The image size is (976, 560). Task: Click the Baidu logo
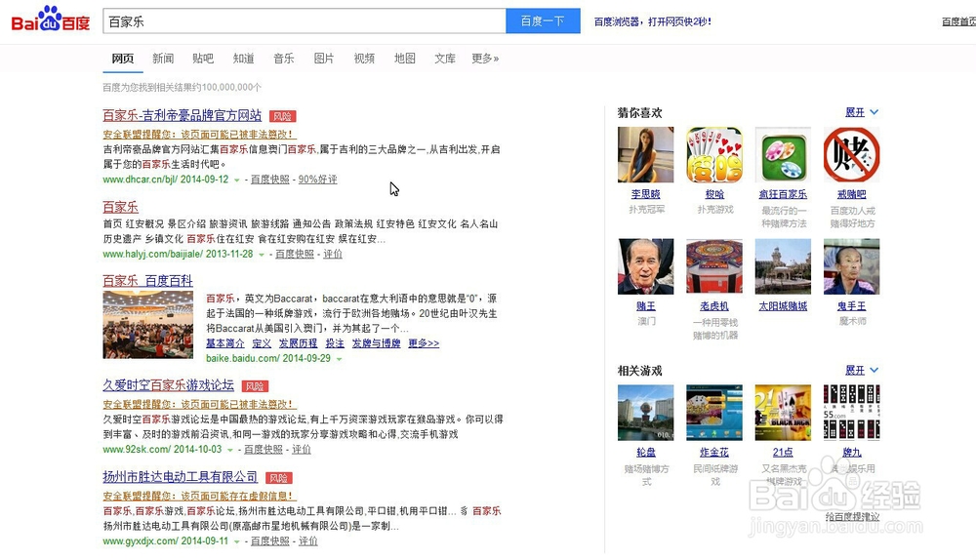click(x=51, y=20)
